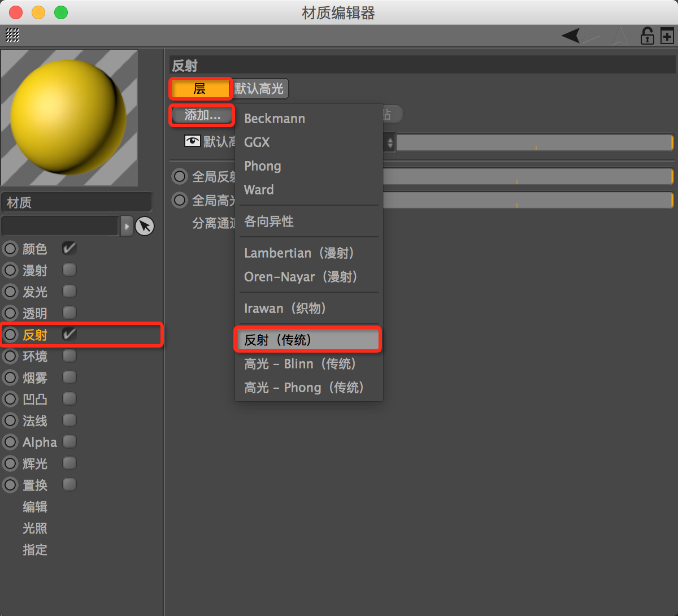678x616 pixels.
Task: Click the new window plus icon
Action: coord(667,36)
